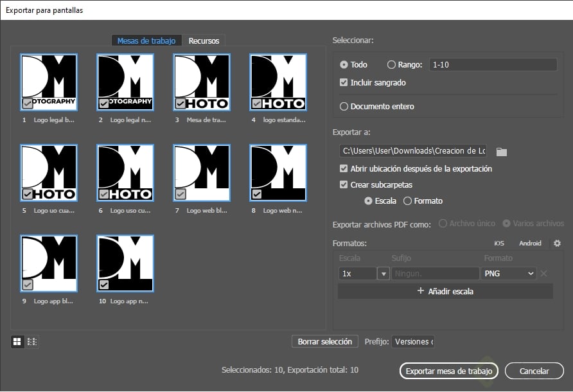Select artboard 10 Logo app n thumbnail

pyautogui.click(x=125, y=263)
